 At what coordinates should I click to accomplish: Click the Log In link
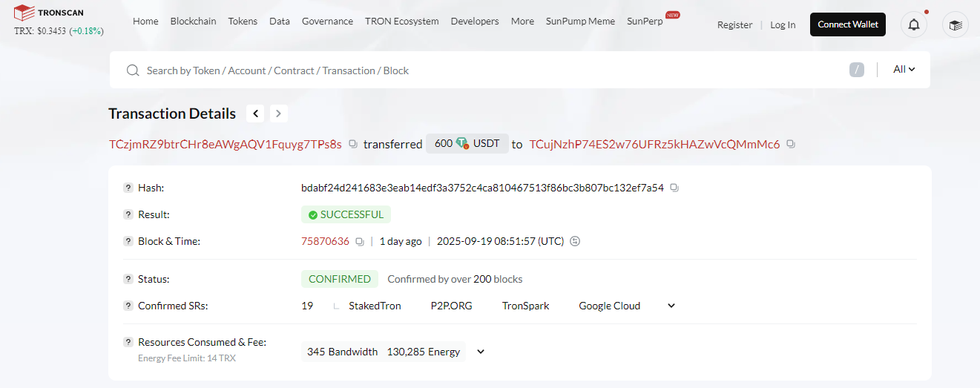783,24
